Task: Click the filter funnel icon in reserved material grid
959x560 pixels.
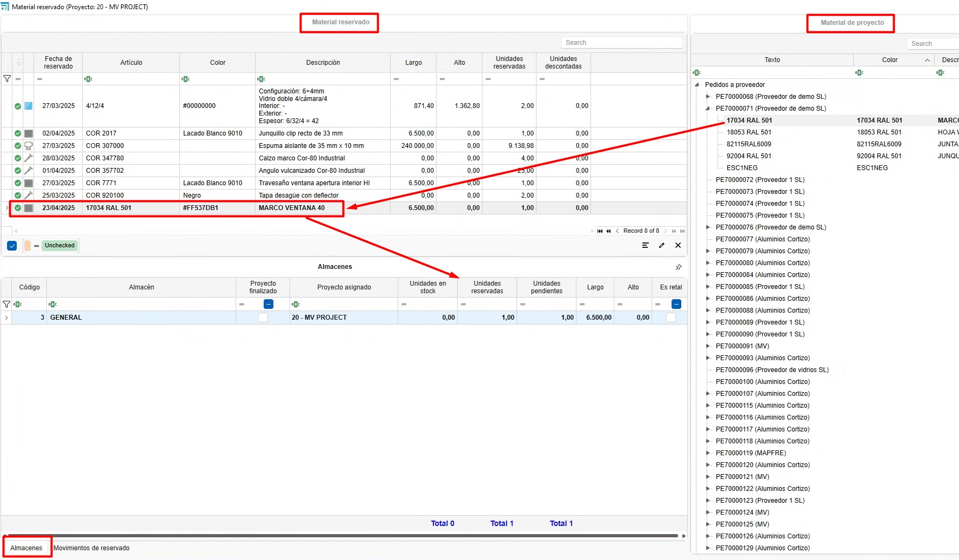Action: pos(7,79)
